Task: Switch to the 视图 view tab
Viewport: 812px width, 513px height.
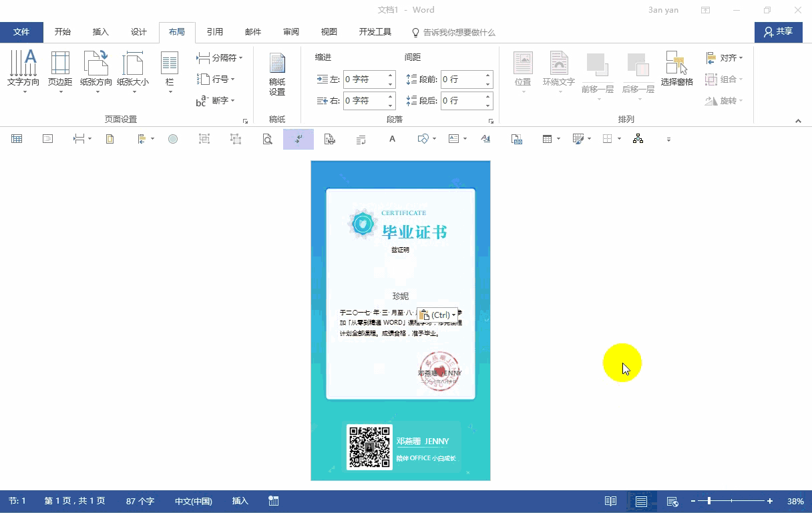Action: click(x=329, y=32)
